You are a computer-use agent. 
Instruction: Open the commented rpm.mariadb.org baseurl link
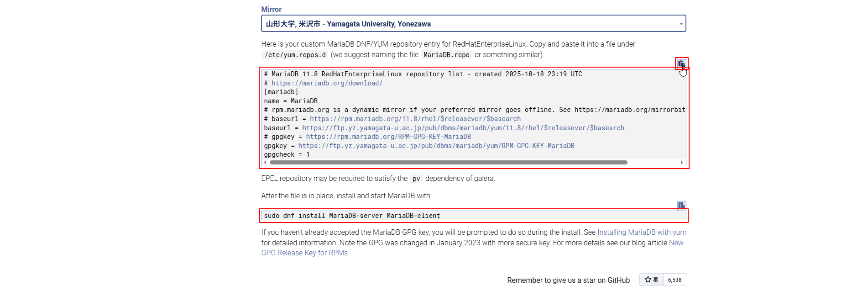tap(415, 119)
